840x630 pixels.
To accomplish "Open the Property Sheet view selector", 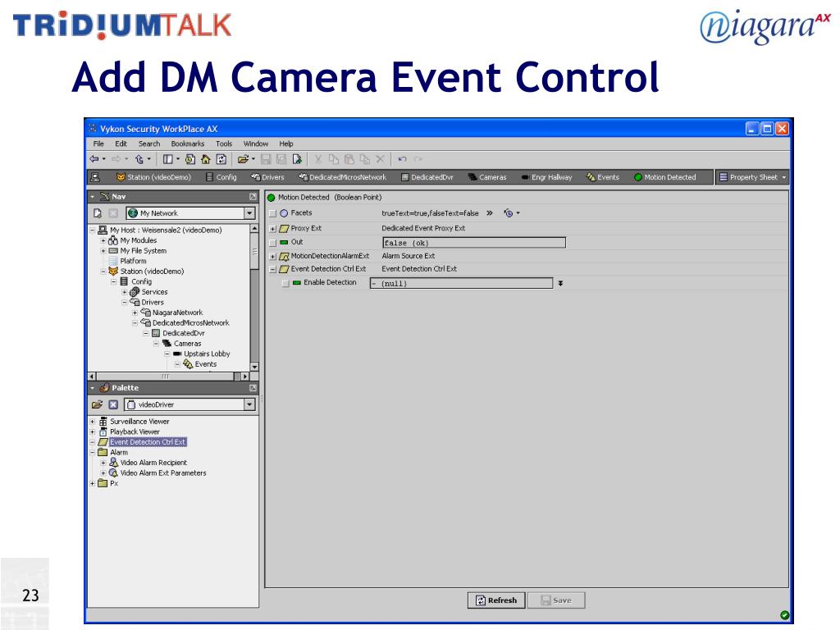I will pos(753,177).
